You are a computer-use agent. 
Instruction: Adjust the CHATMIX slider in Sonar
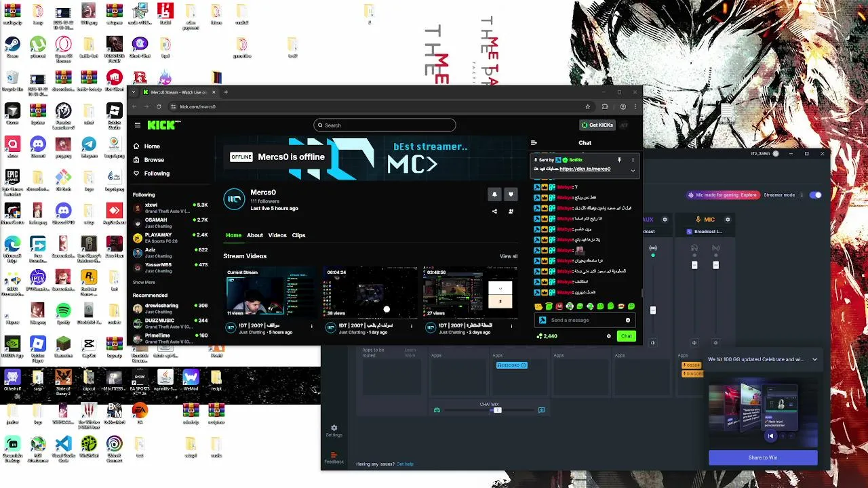tap(497, 410)
